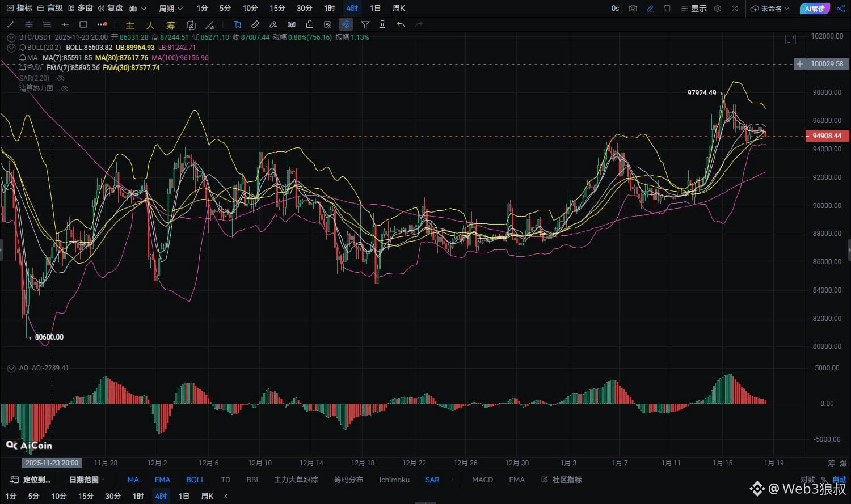851x504 pixels.
Task: Click the 大 large orders icon
Action: (150, 25)
